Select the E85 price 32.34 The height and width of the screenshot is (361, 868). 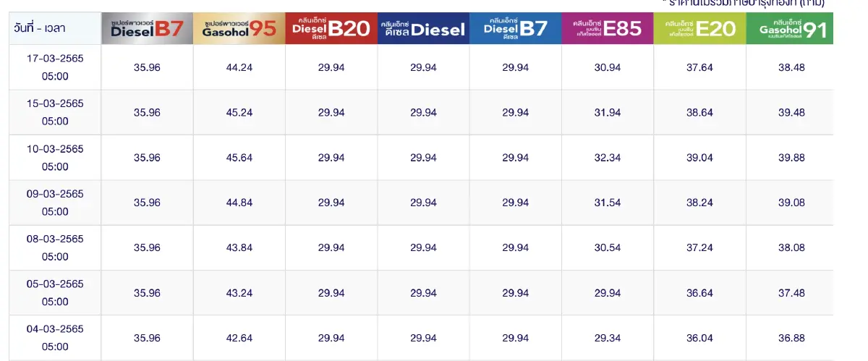tap(608, 158)
